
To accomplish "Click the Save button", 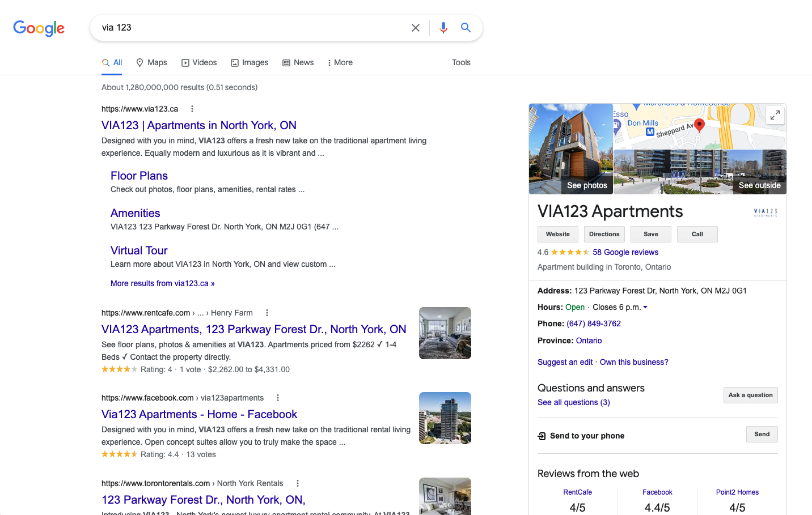I will tap(651, 234).
